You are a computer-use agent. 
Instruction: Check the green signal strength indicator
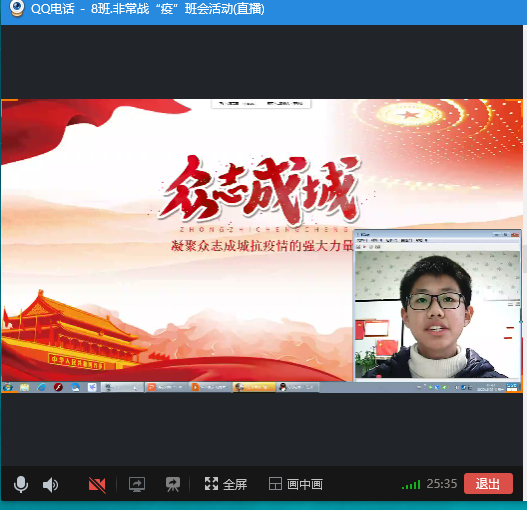411,485
